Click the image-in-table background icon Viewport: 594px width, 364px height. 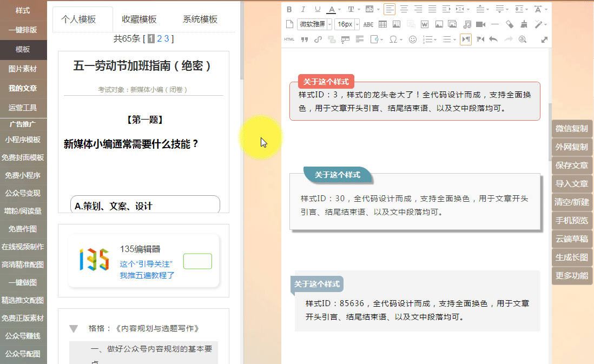pos(396,25)
